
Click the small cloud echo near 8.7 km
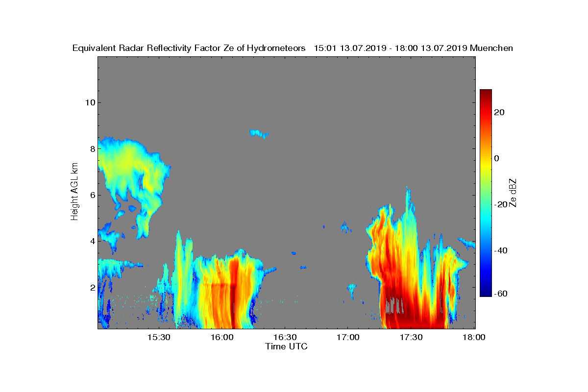coord(259,133)
